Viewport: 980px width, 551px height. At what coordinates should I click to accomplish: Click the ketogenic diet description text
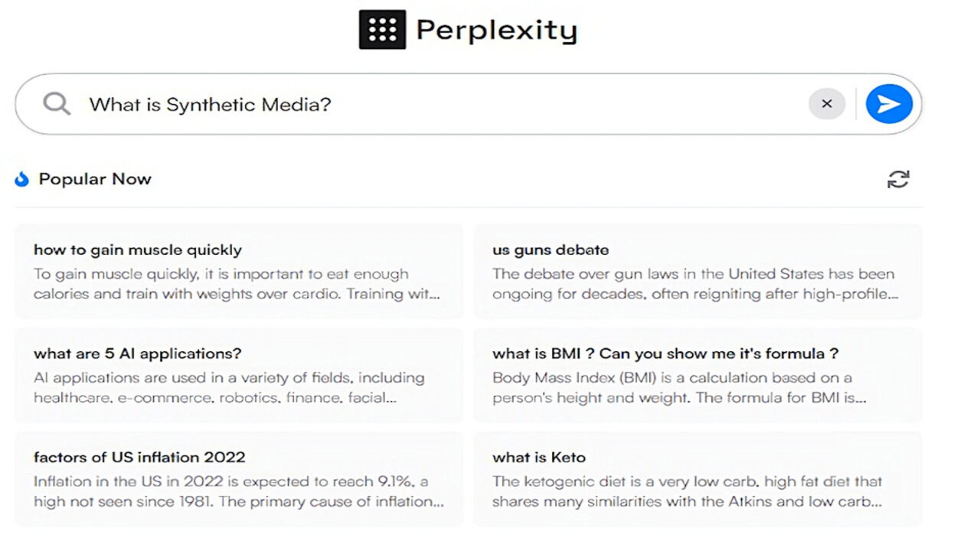point(688,491)
